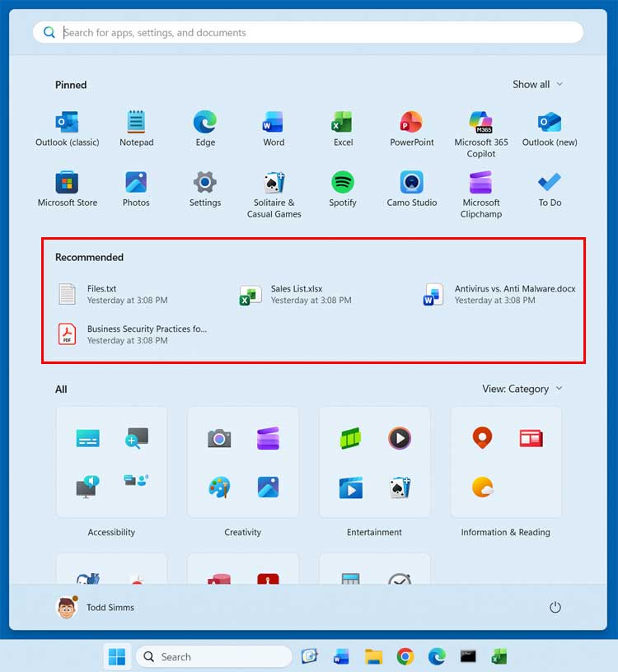Screen dimensions: 618x672
Task: Open Spotify
Action: point(343,189)
